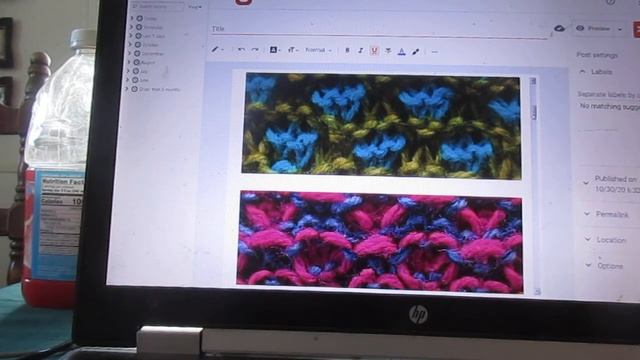Click the Preview button
This screenshot has width=640, height=360.
click(593, 29)
